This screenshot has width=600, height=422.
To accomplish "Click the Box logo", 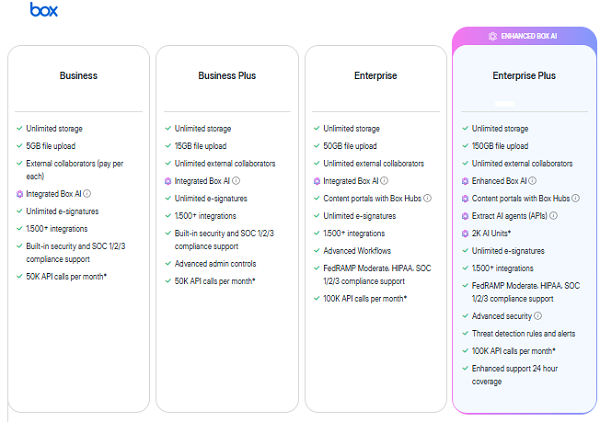I will tap(43, 10).
